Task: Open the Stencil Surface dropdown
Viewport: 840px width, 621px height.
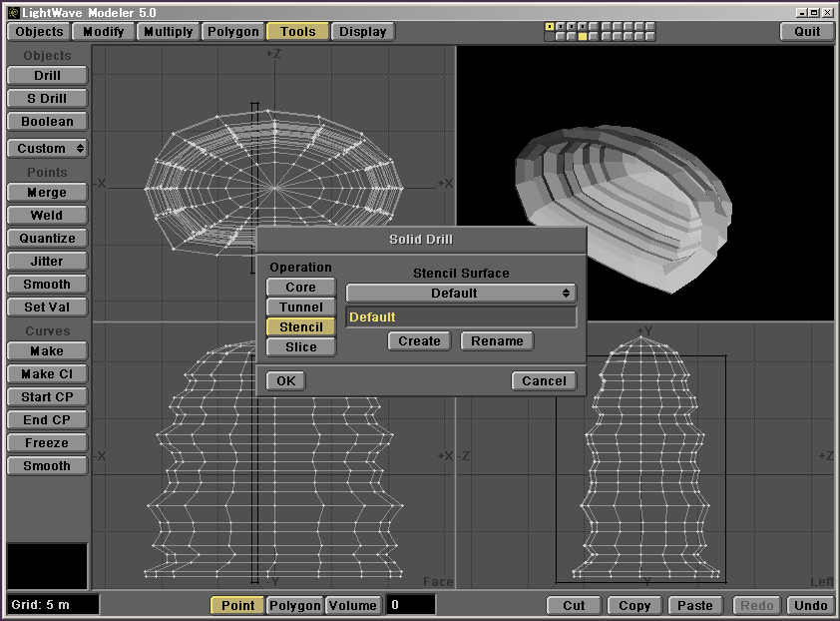Action: click(461, 294)
